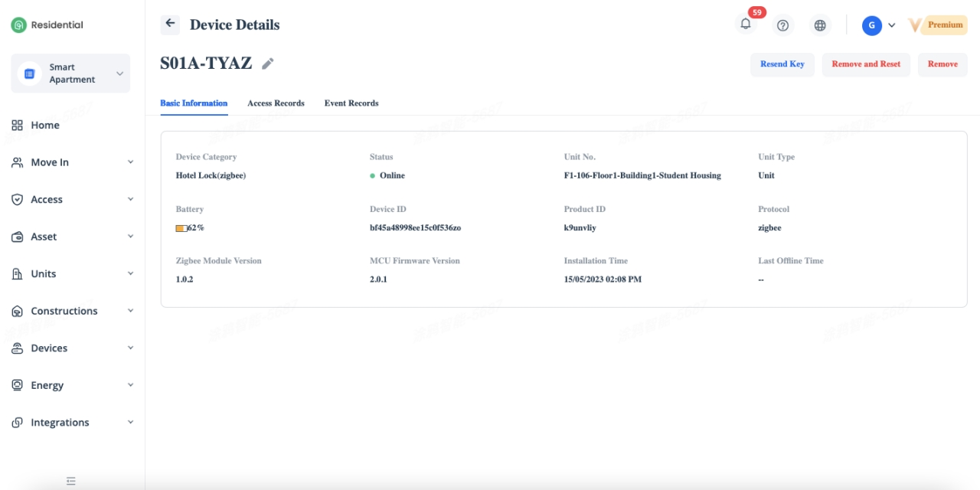Collapse the sidebar using bottom menu icon
Screen dimensions: 980x490
pyautogui.click(x=71, y=481)
